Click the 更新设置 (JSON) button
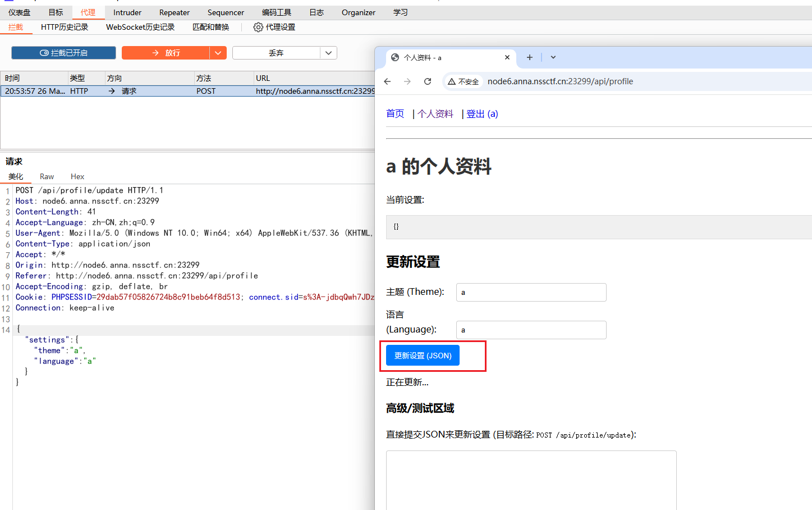812x510 pixels. [x=423, y=356]
